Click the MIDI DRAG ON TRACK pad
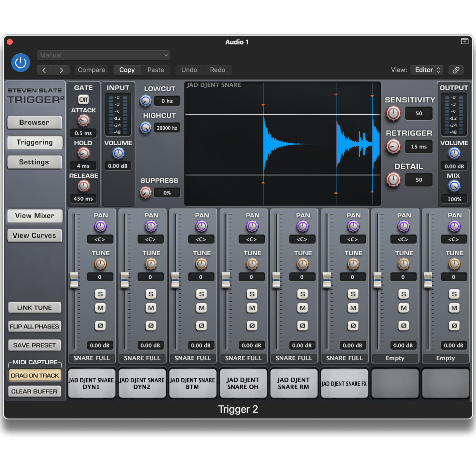The height and width of the screenshot is (476, 476). click(x=35, y=376)
